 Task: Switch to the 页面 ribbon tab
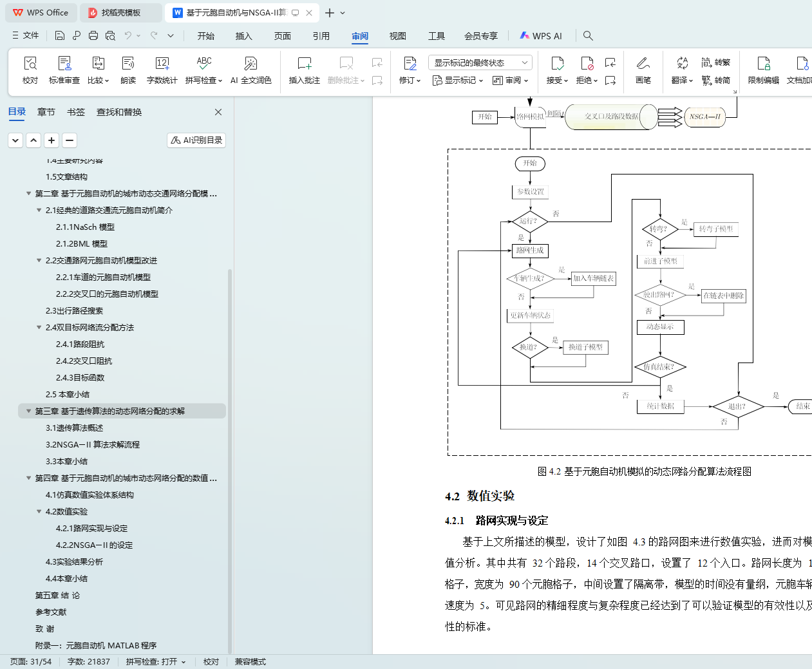(x=283, y=36)
